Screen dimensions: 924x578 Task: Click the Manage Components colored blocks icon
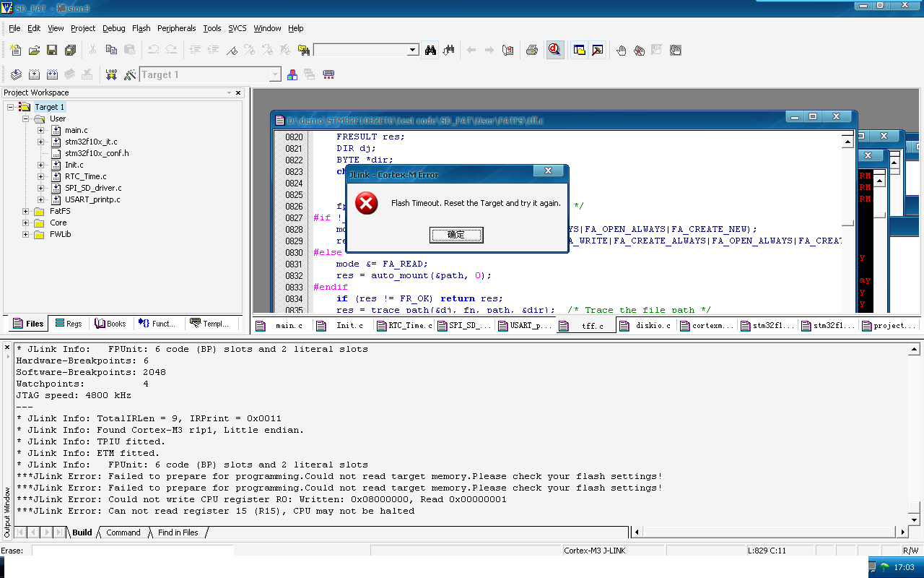click(x=292, y=74)
